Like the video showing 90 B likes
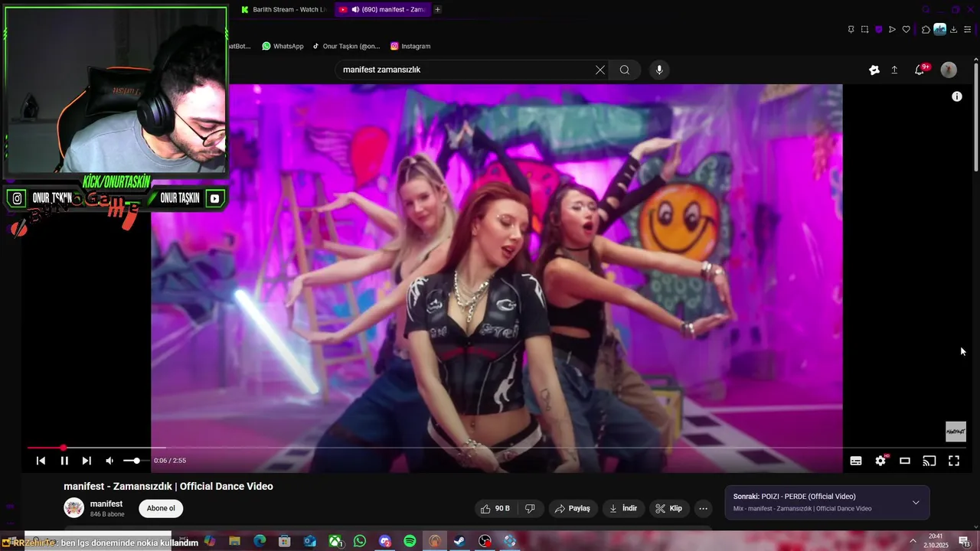This screenshot has width=980, height=551. (x=495, y=508)
